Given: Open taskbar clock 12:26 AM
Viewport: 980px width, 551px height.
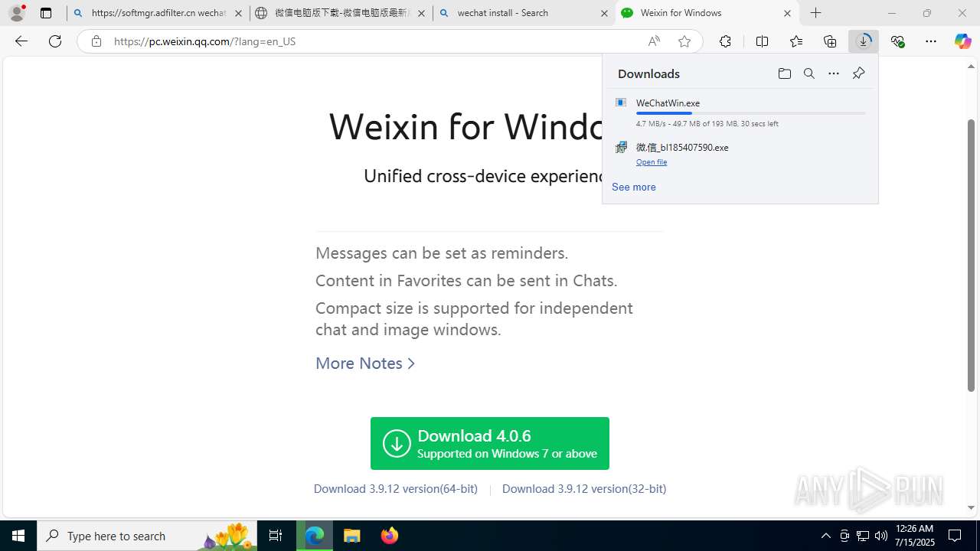Looking at the screenshot, I should click(x=914, y=536).
